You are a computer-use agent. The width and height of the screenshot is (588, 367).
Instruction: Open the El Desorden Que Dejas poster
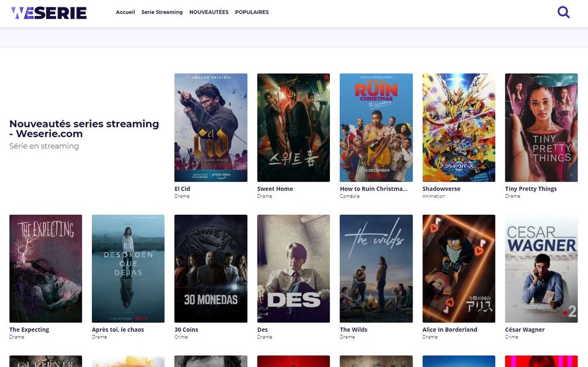pyautogui.click(x=128, y=269)
